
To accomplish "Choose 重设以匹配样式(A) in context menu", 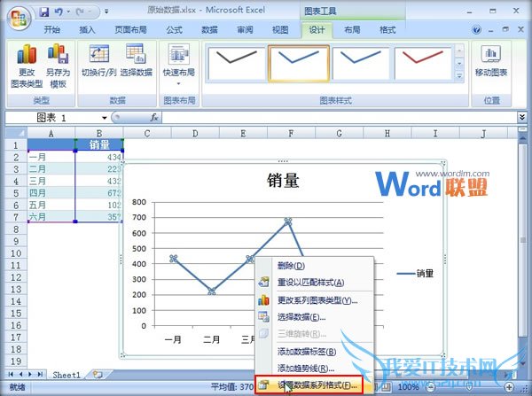I will 314,282.
